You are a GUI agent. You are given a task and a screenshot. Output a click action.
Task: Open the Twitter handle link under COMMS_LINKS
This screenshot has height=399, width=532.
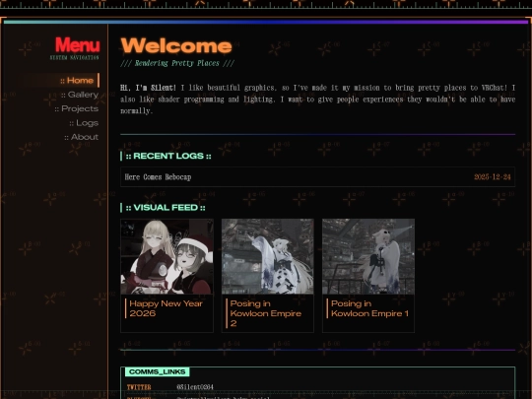click(195, 387)
